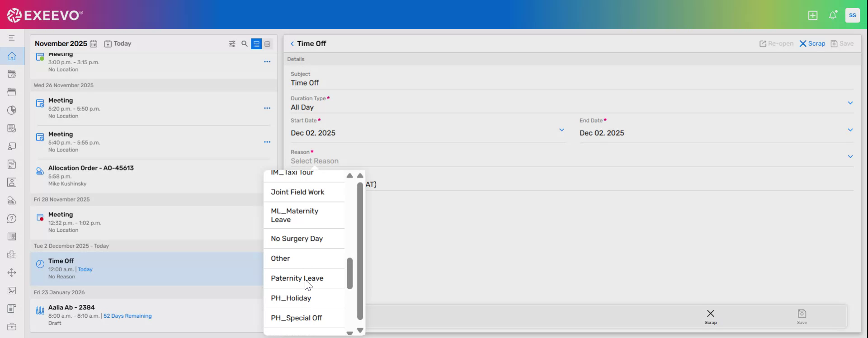Search the agenda list
This screenshot has width=868, height=338.
[245, 44]
